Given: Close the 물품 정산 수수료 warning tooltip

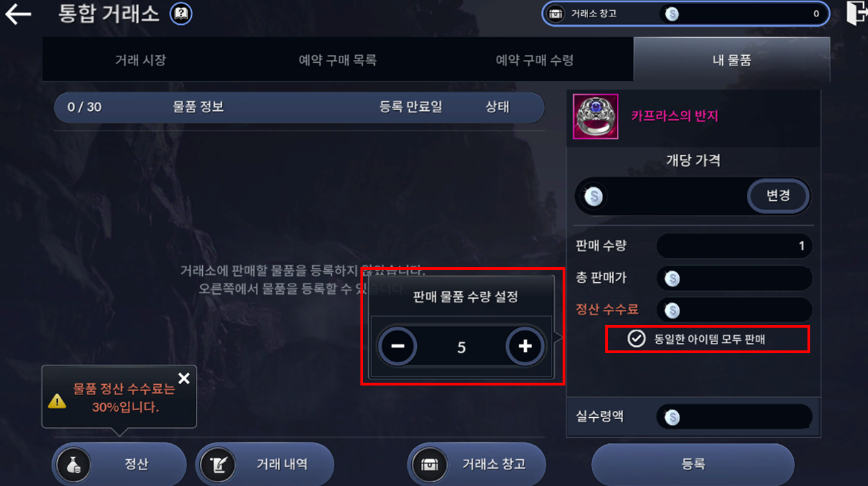Looking at the screenshot, I should coord(184,378).
